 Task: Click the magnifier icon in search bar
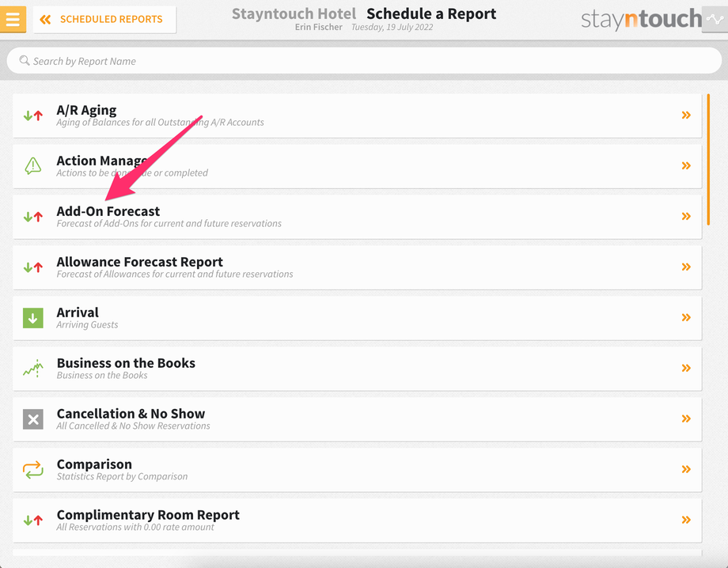[25, 60]
